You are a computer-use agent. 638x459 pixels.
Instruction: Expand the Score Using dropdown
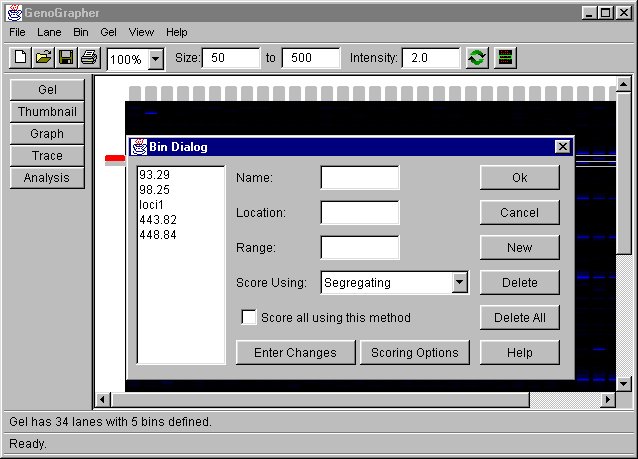pos(459,283)
